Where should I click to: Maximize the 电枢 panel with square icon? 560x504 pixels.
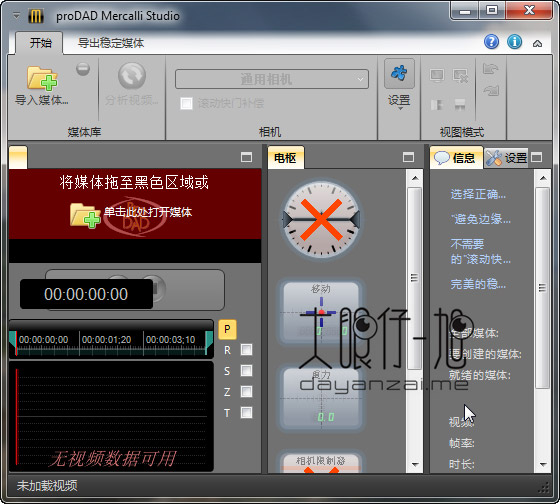click(x=409, y=157)
